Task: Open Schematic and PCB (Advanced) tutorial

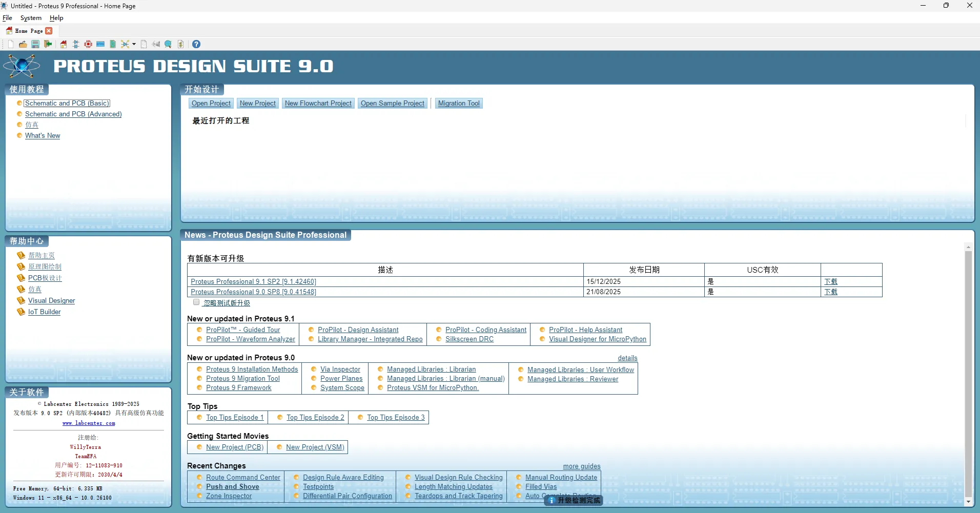Action: [x=73, y=114]
